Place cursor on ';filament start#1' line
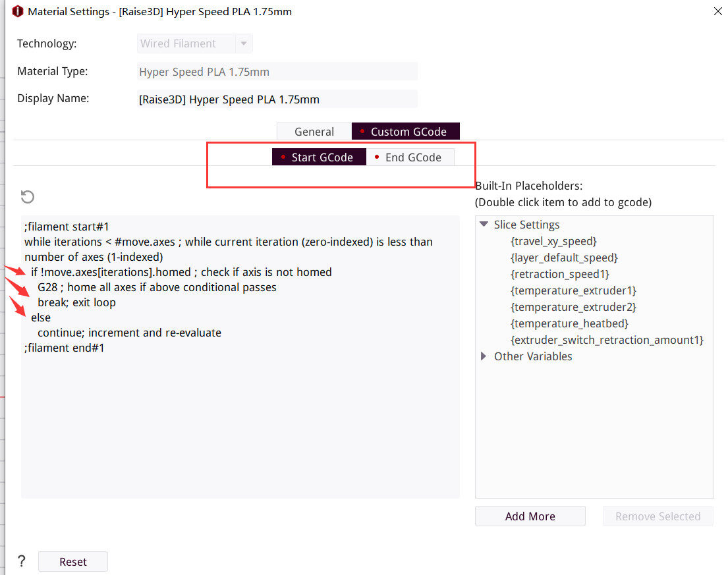728x575 pixels. click(67, 227)
